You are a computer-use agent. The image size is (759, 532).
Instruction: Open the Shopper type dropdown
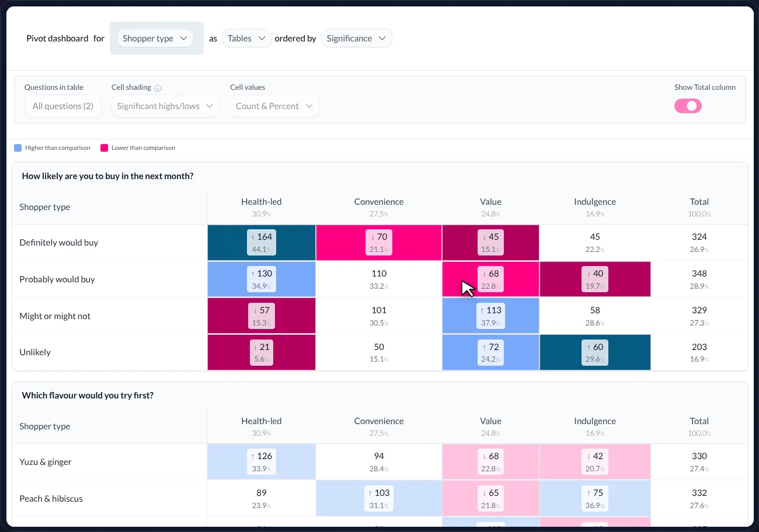155,38
